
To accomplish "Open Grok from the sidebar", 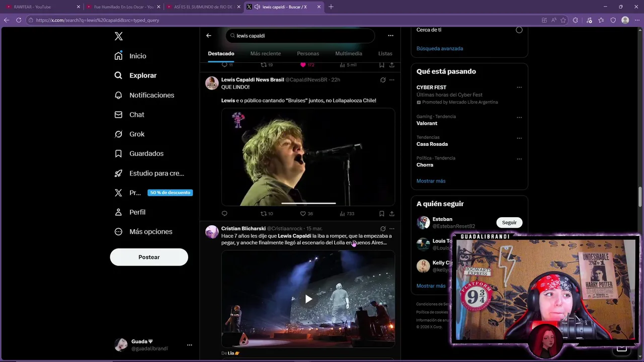I will click(129, 134).
